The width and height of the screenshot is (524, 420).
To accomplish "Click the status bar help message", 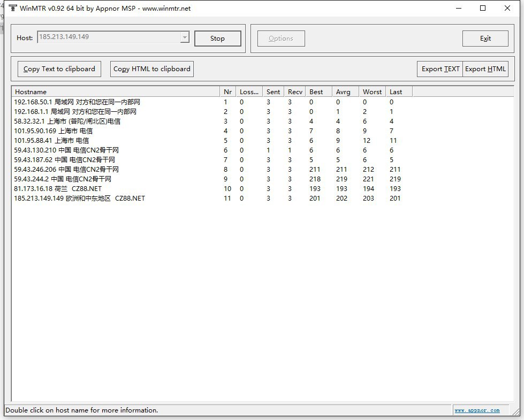I will click(x=81, y=410).
